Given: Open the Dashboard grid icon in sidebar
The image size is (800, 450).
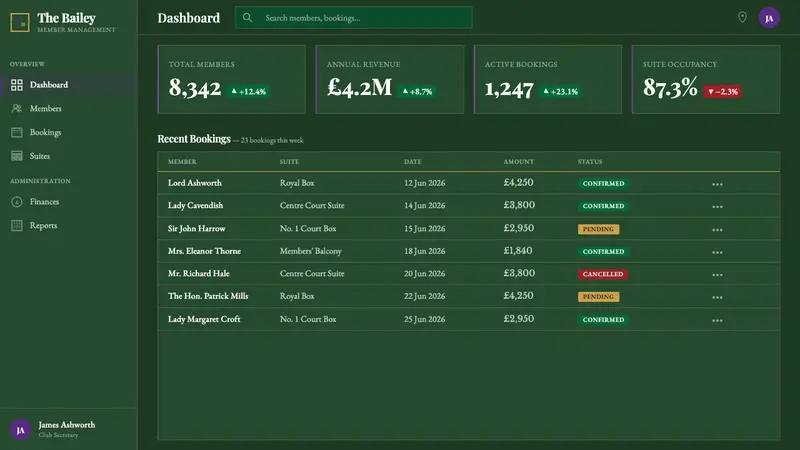Looking at the screenshot, I should 17,85.
